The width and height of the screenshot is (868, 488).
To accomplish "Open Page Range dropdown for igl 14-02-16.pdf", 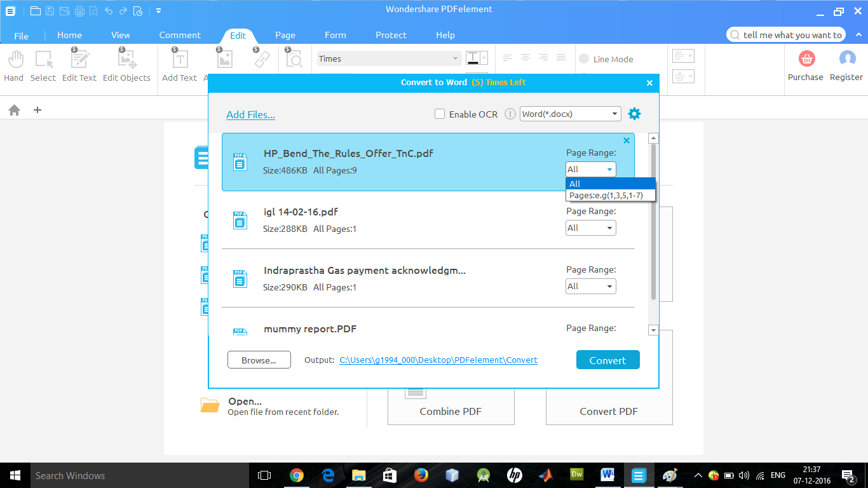I will pyautogui.click(x=591, y=227).
